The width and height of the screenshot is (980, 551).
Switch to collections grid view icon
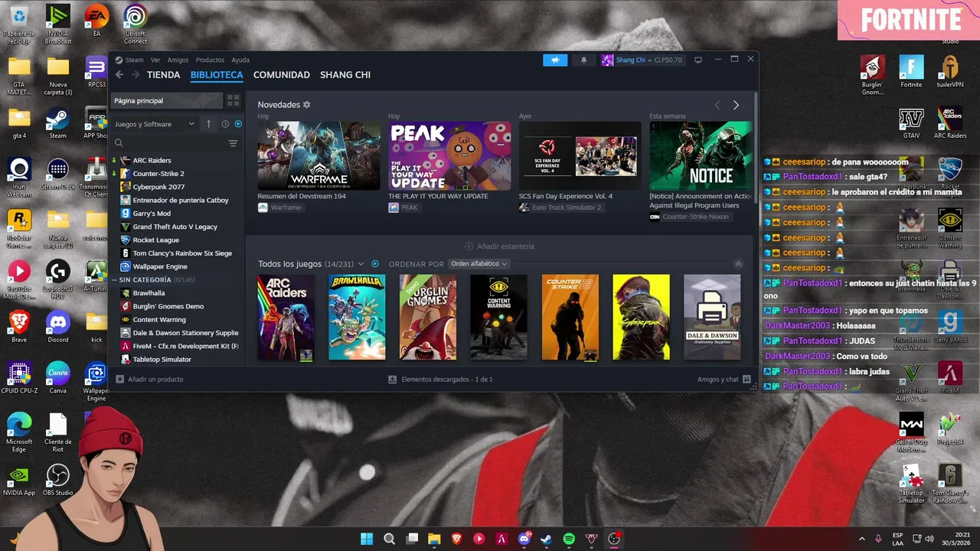point(233,100)
